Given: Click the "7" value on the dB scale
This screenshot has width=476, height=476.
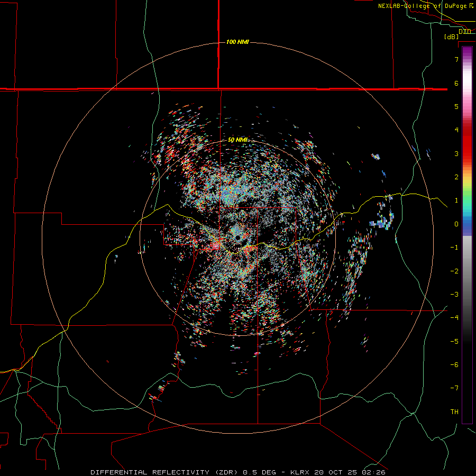Looking at the screenshot, I should [456, 59].
